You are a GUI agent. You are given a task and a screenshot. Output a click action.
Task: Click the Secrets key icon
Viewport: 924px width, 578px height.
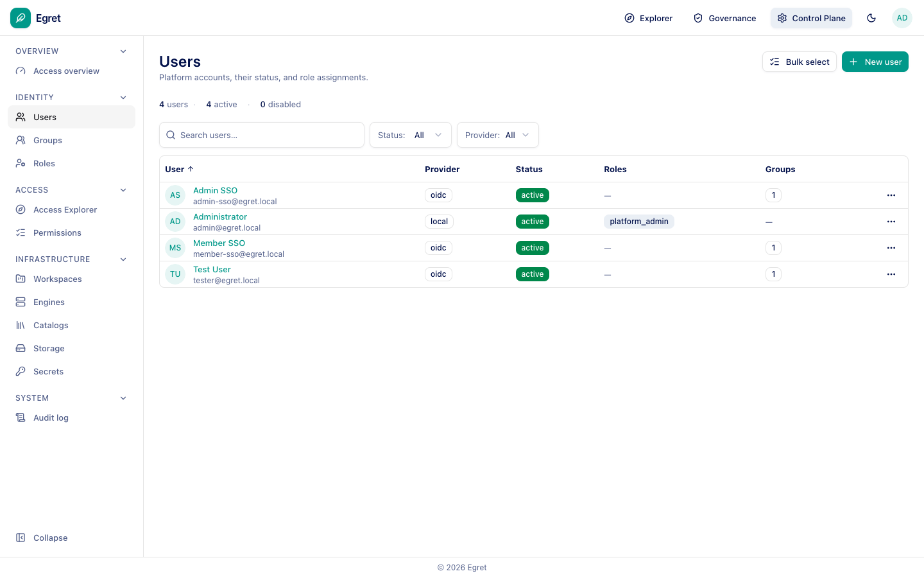click(21, 371)
